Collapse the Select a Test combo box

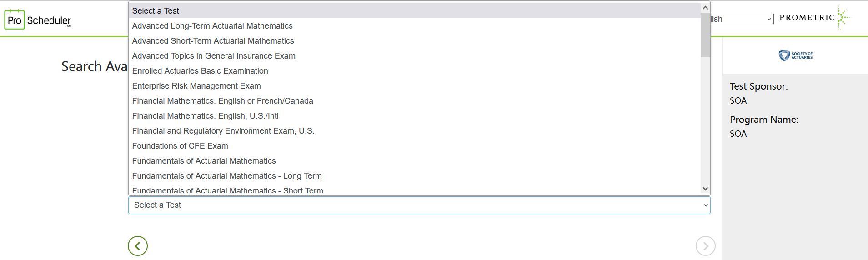(x=419, y=205)
